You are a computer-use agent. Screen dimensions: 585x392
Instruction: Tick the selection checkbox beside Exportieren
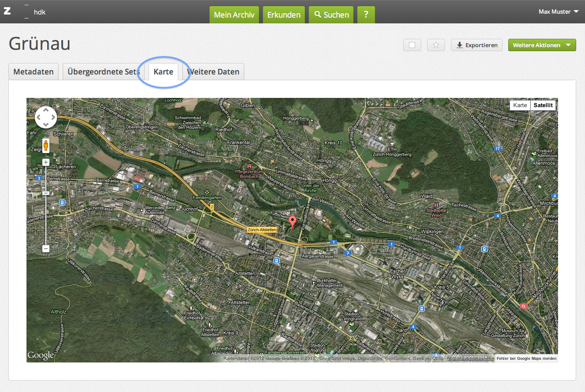click(412, 45)
